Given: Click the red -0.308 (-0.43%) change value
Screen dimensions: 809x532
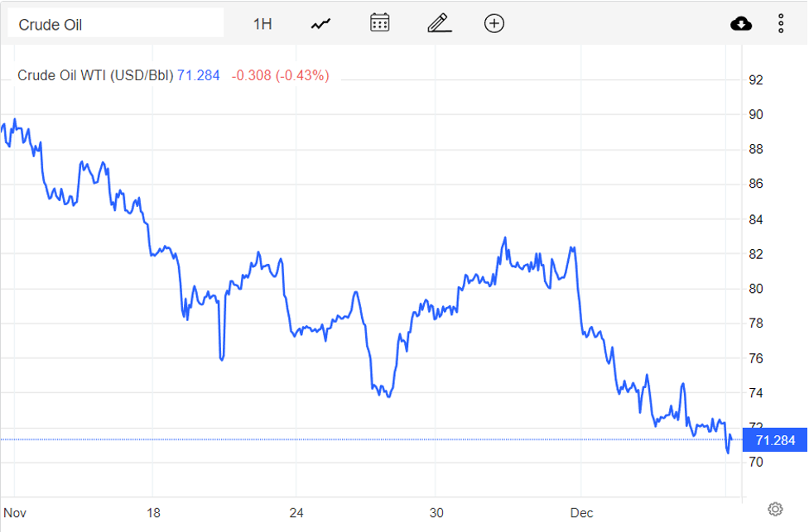Looking at the screenshot, I should click(x=280, y=75).
